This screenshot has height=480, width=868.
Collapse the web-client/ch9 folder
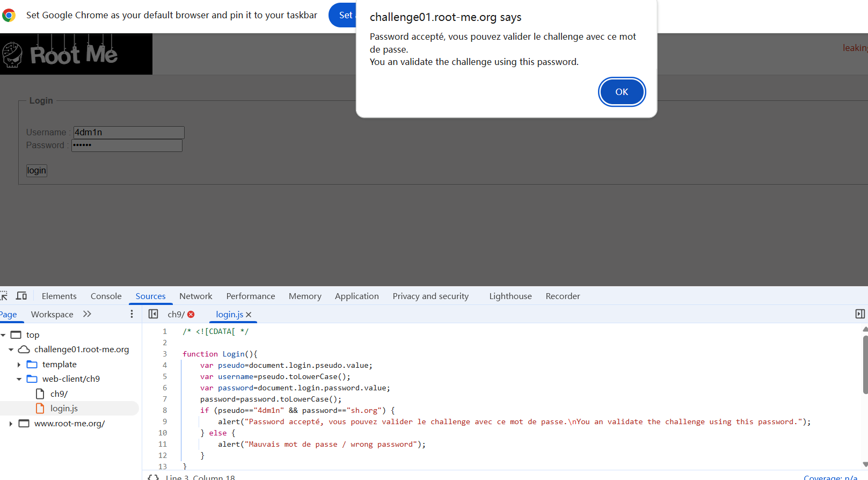pos(19,379)
